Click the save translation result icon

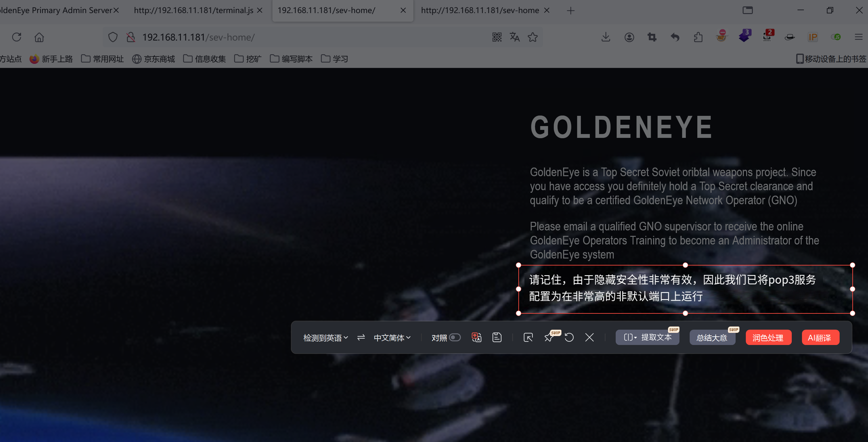[497, 338]
